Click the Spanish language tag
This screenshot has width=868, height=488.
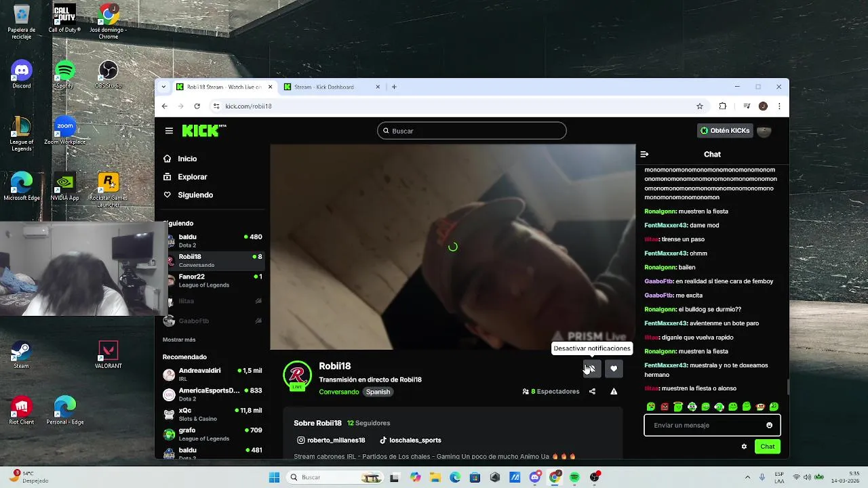pyautogui.click(x=378, y=392)
